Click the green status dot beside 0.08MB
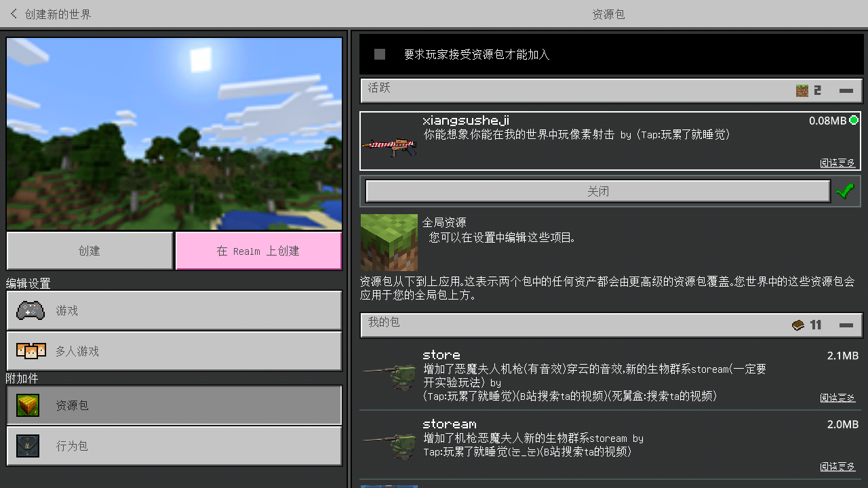 (854, 121)
